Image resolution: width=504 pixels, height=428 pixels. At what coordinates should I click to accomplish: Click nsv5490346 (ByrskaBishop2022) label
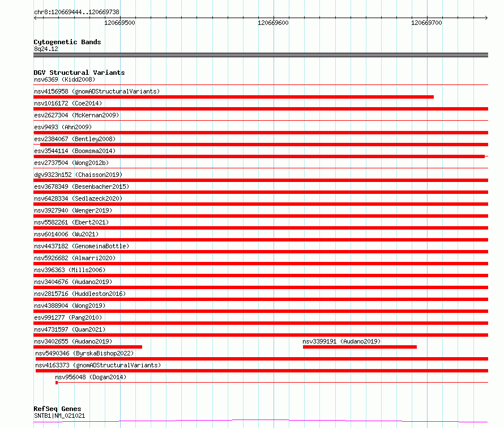click(x=84, y=353)
